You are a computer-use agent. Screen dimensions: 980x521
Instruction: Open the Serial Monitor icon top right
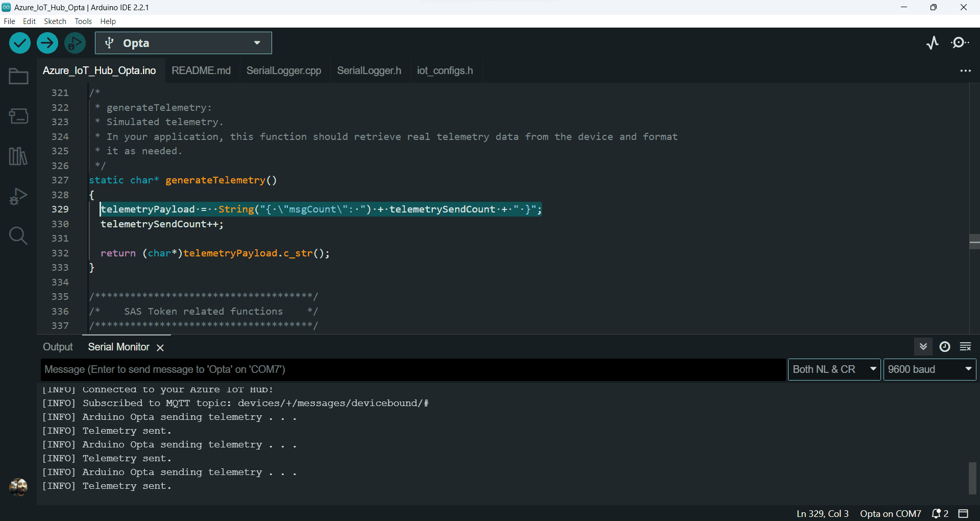960,43
